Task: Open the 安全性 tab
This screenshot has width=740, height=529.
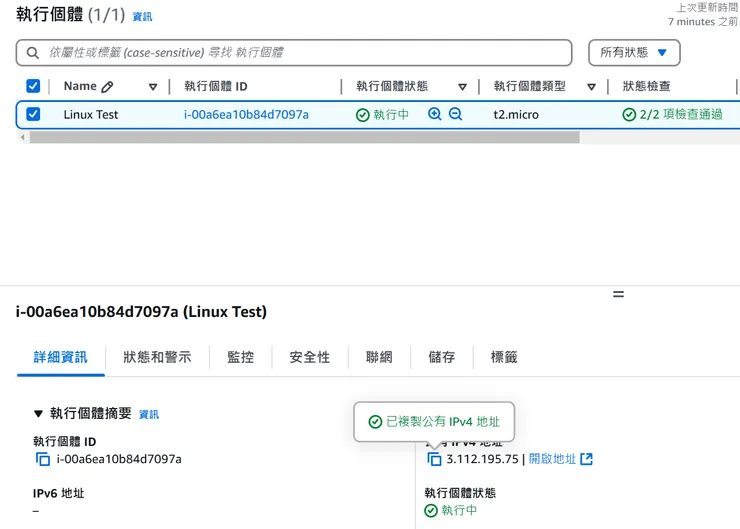Action: tap(310, 357)
